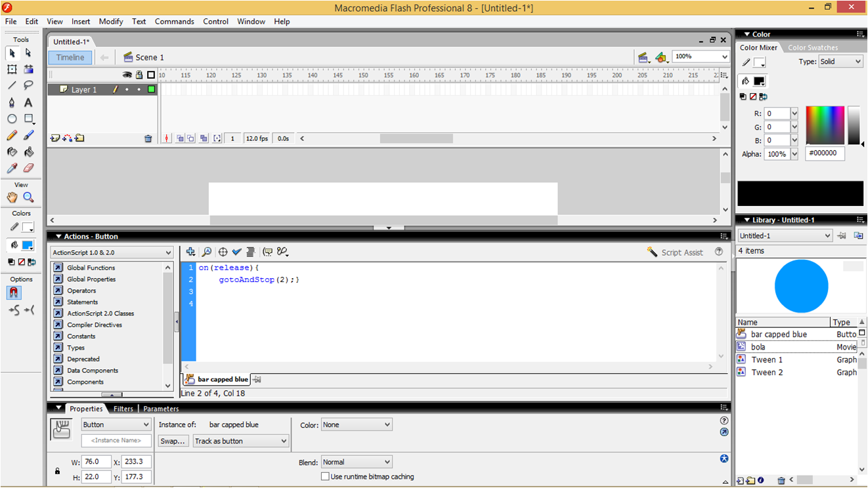Select the Eraser tool

(x=28, y=168)
